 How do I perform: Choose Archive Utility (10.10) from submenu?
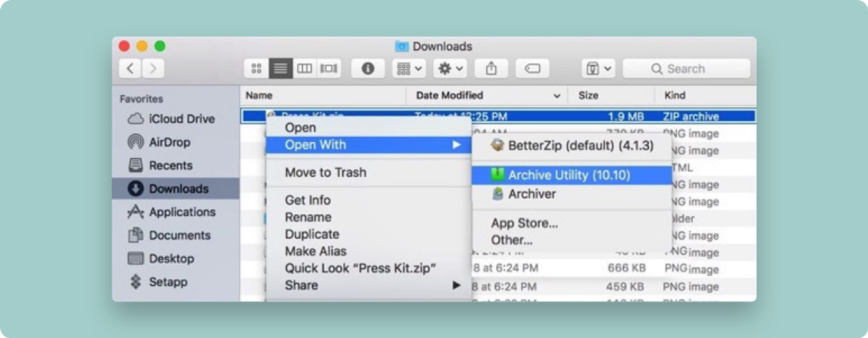569,175
